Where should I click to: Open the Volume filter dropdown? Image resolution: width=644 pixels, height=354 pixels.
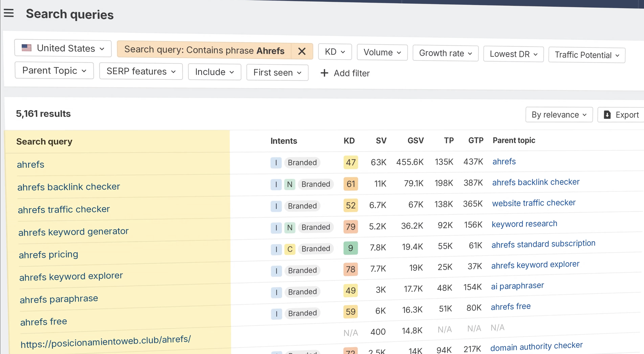[382, 52]
